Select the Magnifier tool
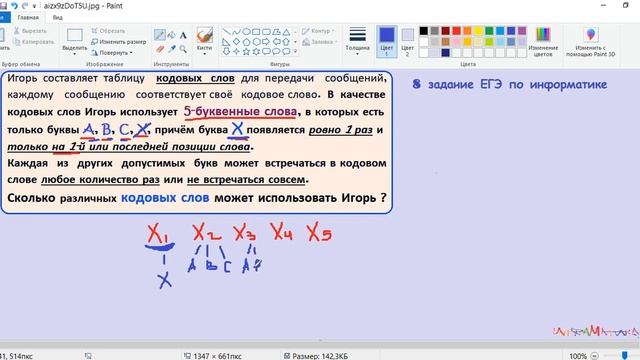Screen dimensions: 640x360 pyautogui.click(x=183, y=49)
